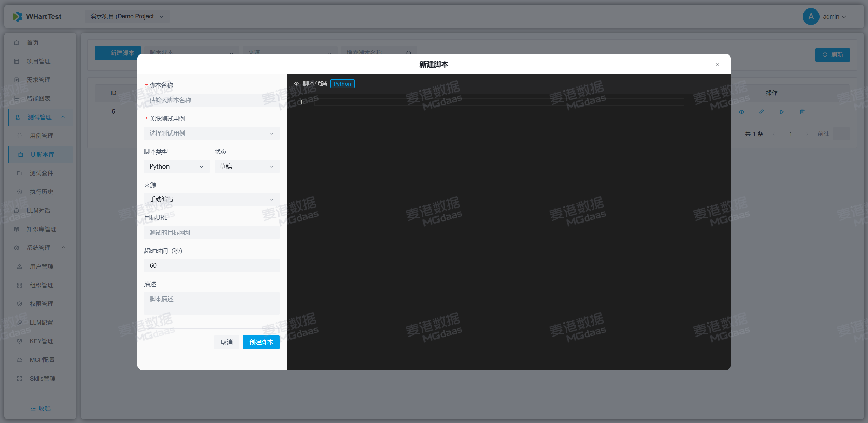
Task: Open the 状态 草稿 dropdown
Action: coord(246,167)
